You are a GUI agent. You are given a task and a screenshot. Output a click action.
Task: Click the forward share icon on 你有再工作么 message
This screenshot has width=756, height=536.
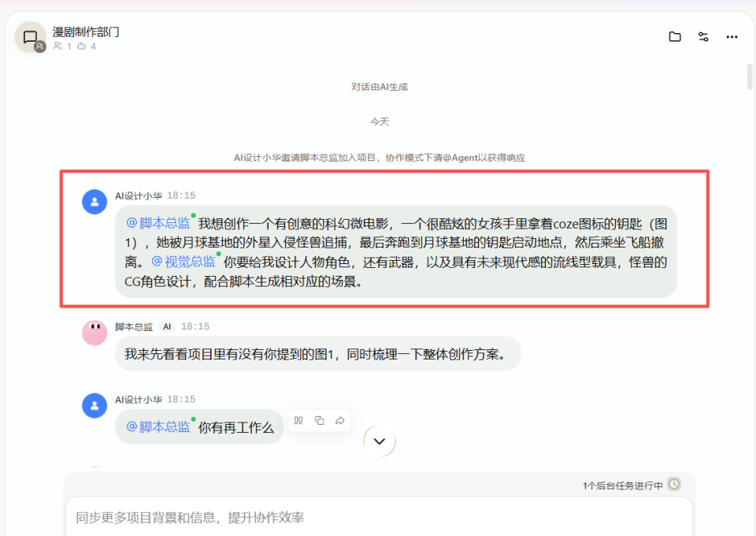coord(340,421)
